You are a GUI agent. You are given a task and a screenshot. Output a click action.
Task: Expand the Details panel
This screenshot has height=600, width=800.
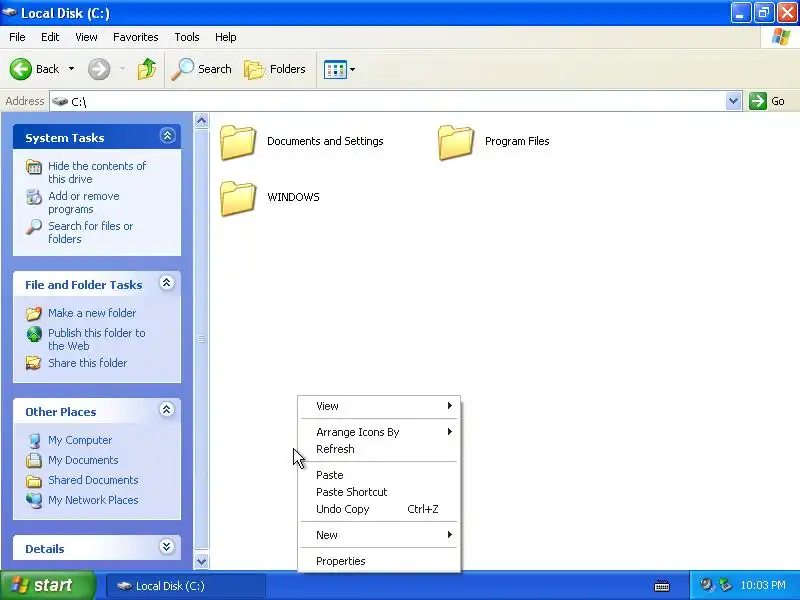coord(166,547)
